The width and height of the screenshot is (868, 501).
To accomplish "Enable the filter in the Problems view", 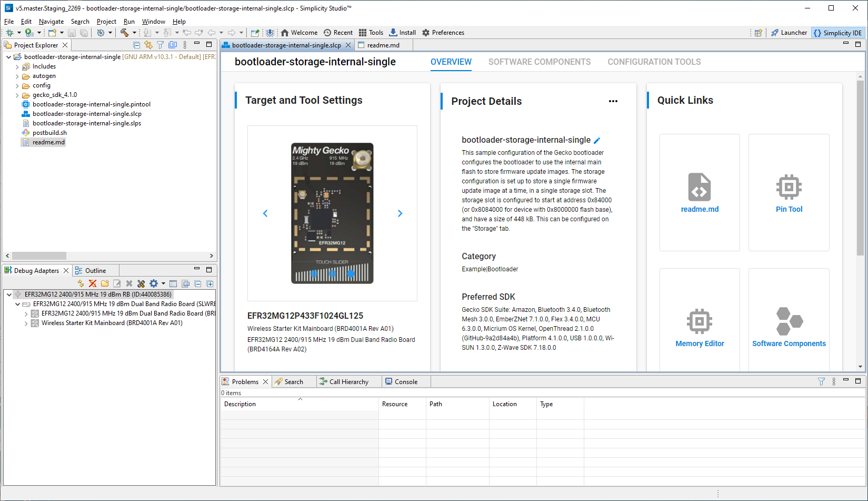I will 821,381.
